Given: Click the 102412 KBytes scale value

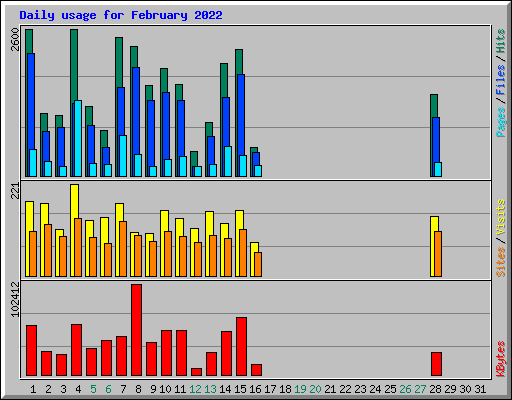Looking at the screenshot, I should [x=15, y=299].
